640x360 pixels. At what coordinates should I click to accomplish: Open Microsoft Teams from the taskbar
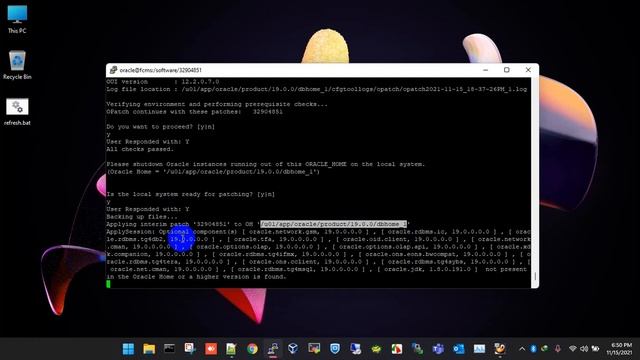[438, 349]
